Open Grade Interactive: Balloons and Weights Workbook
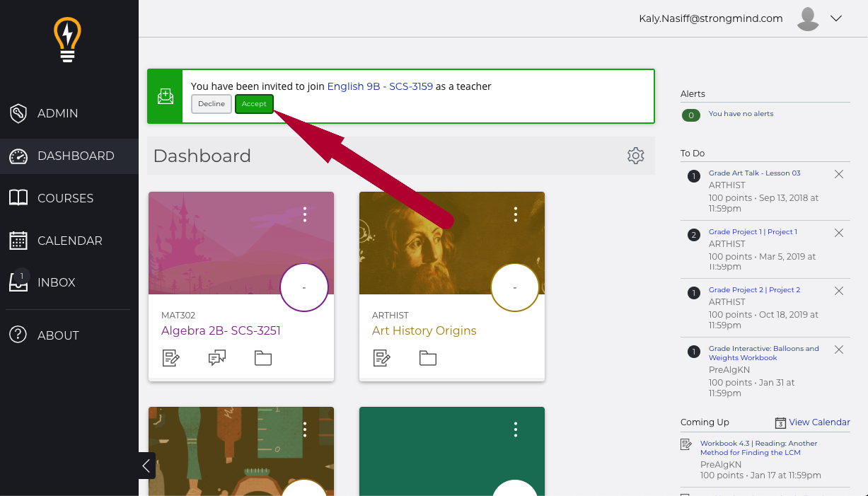The width and height of the screenshot is (868, 496). point(764,353)
